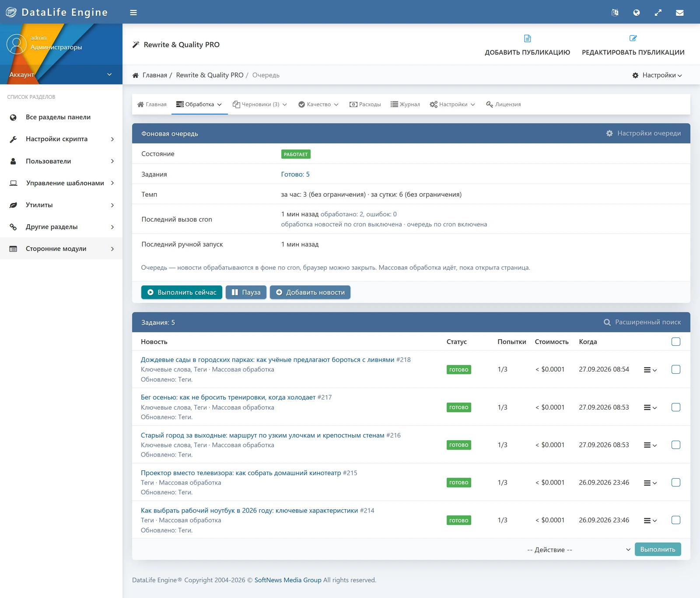Open the Настройки dropdown in breadcrumb bar
The height and width of the screenshot is (598, 700).
(657, 75)
